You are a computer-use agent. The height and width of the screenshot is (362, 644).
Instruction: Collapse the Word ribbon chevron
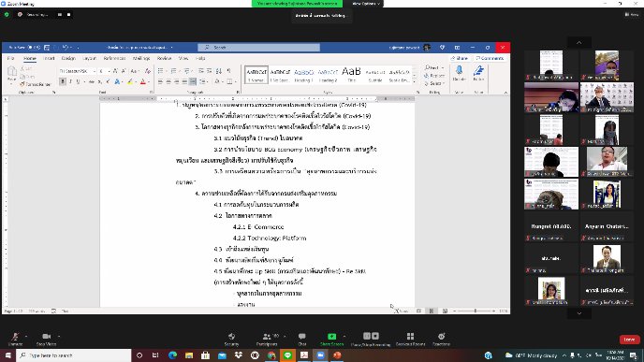(x=505, y=93)
